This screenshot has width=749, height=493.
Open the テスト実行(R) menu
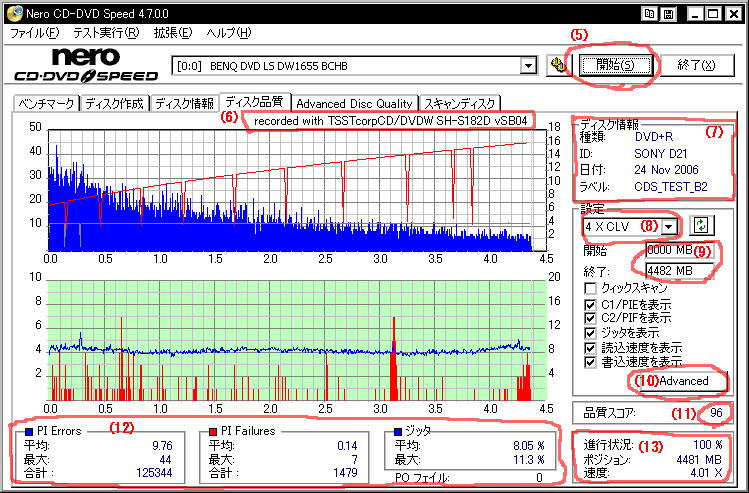[x=106, y=33]
